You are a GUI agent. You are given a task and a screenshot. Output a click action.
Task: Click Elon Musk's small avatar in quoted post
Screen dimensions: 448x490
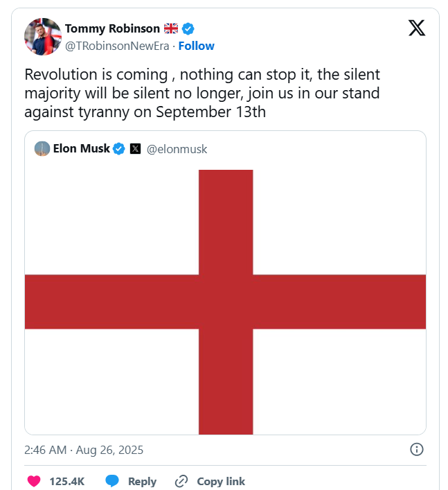[42, 148]
